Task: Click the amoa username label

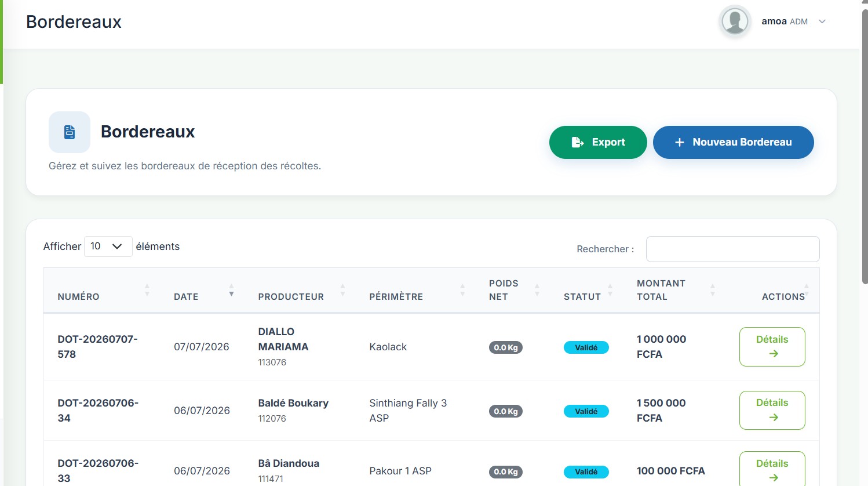Action: click(x=774, y=21)
